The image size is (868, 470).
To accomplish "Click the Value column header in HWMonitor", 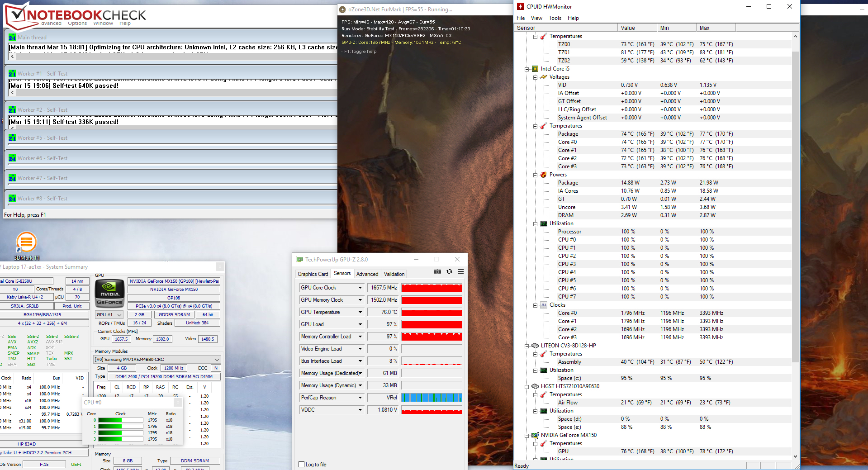I will [637, 28].
